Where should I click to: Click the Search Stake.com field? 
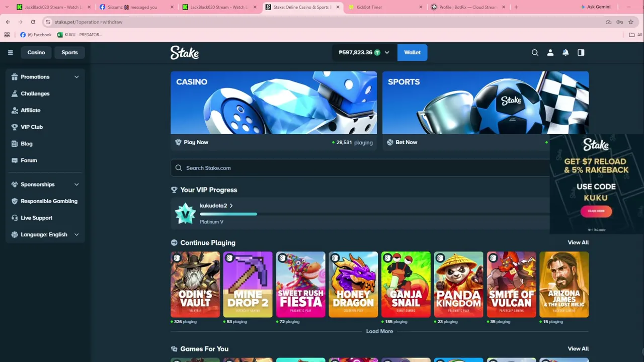pyautogui.click(x=360, y=168)
